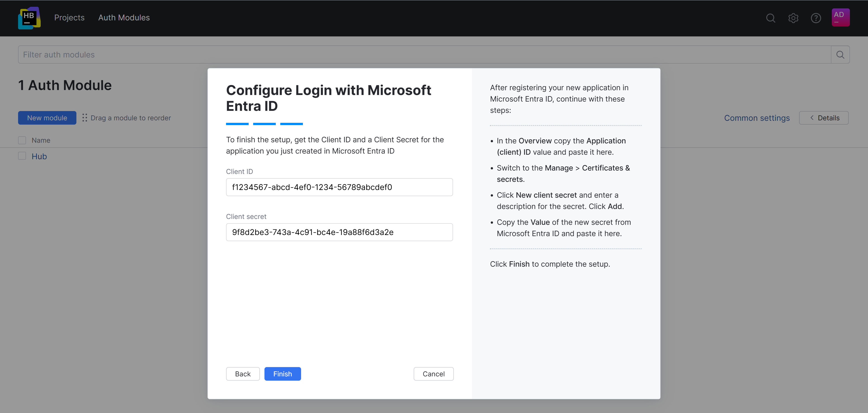The height and width of the screenshot is (413, 868).
Task: Click Finish to complete setup
Action: pyautogui.click(x=282, y=374)
